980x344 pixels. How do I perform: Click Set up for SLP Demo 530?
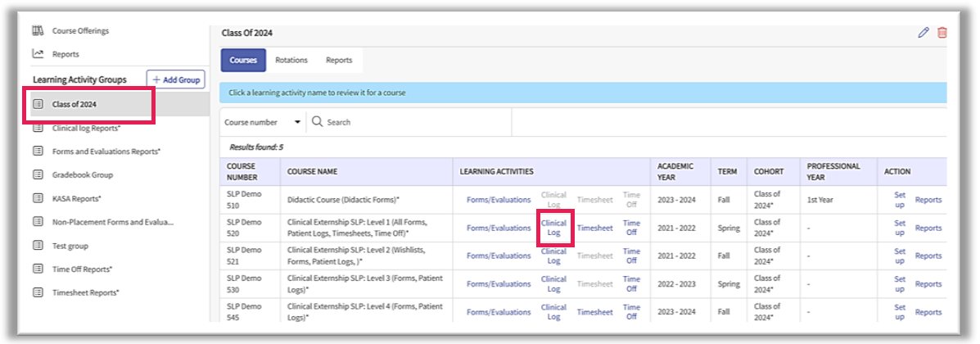pyautogui.click(x=900, y=284)
